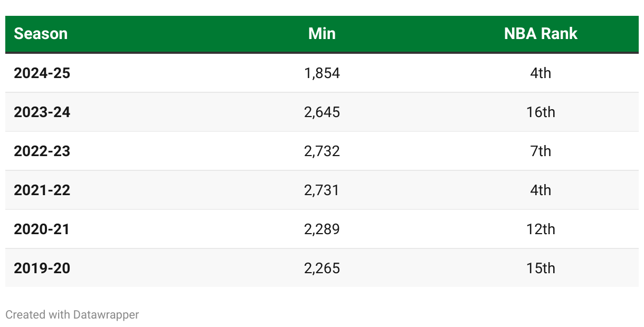Select the 2023-24 season cell

click(x=42, y=112)
